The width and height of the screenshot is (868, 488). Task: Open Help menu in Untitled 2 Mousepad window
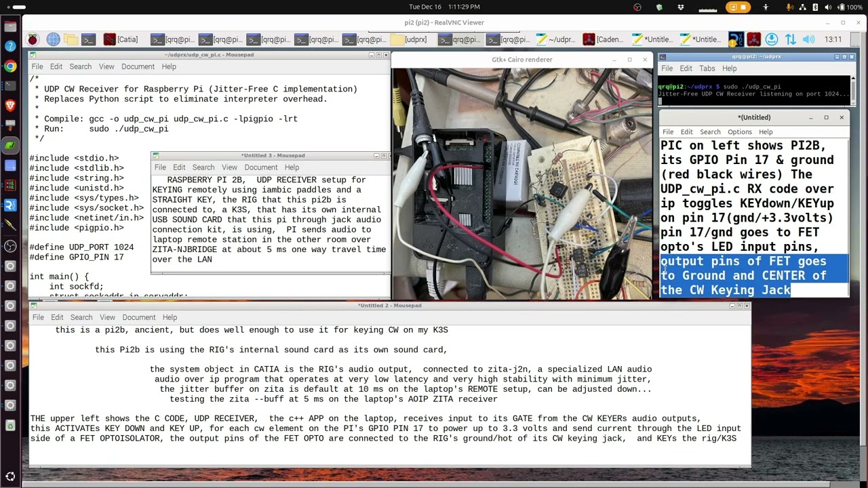point(170,317)
